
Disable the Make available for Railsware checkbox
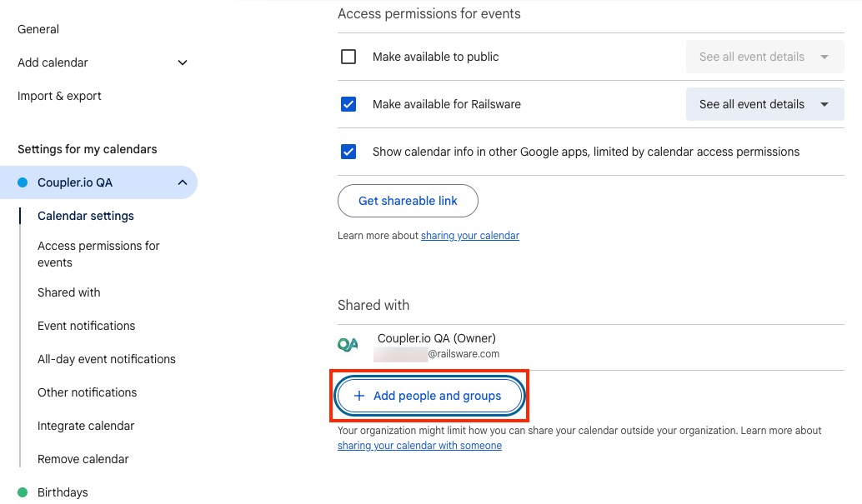click(348, 104)
